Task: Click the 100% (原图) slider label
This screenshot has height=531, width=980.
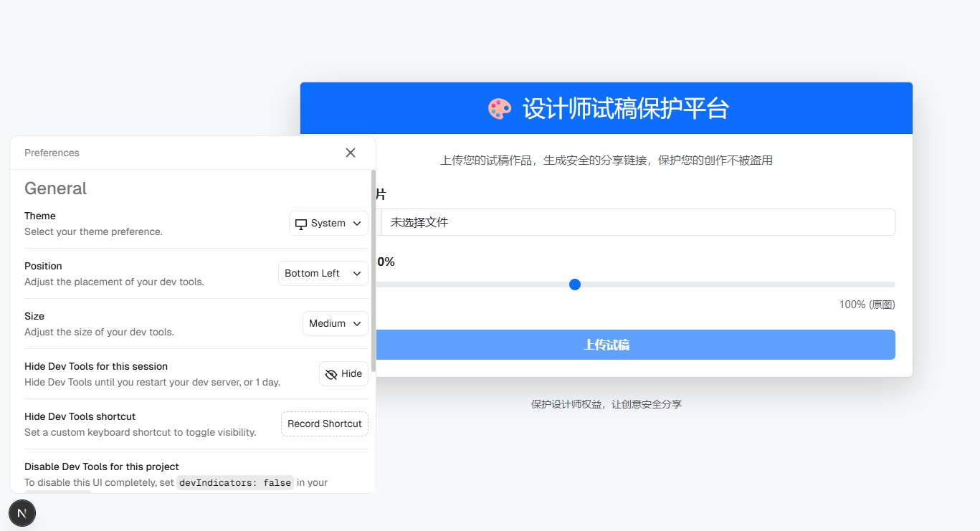Action: 867,305
